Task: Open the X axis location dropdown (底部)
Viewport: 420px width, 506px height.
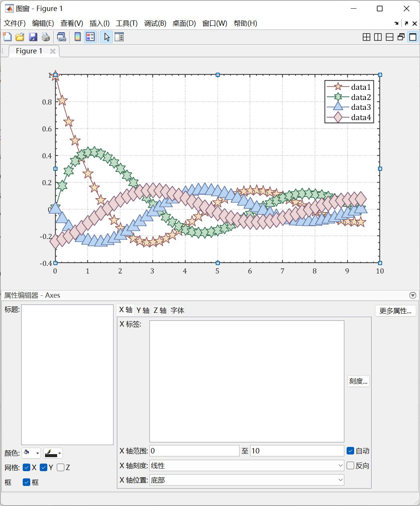Action: click(x=247, y=480)
